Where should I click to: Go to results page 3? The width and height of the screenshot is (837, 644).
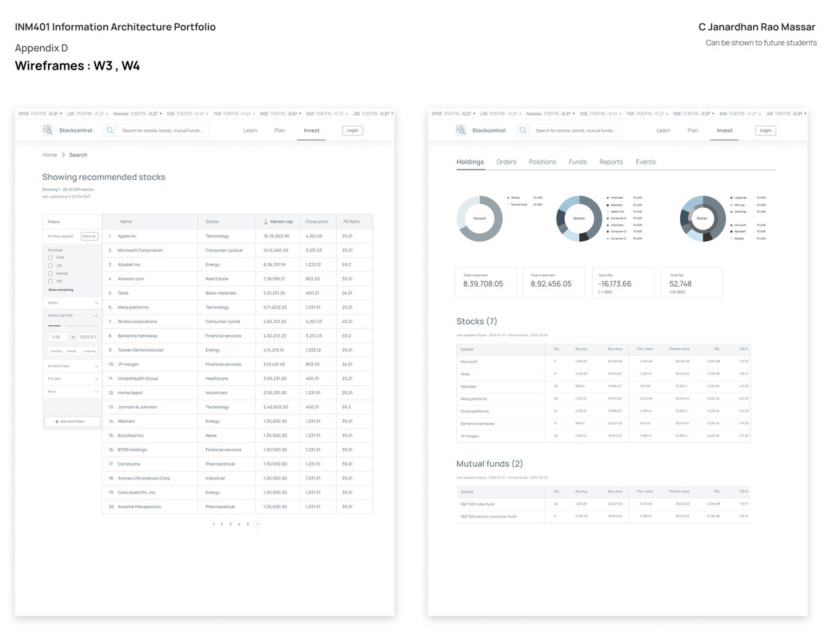pos(230,524)
